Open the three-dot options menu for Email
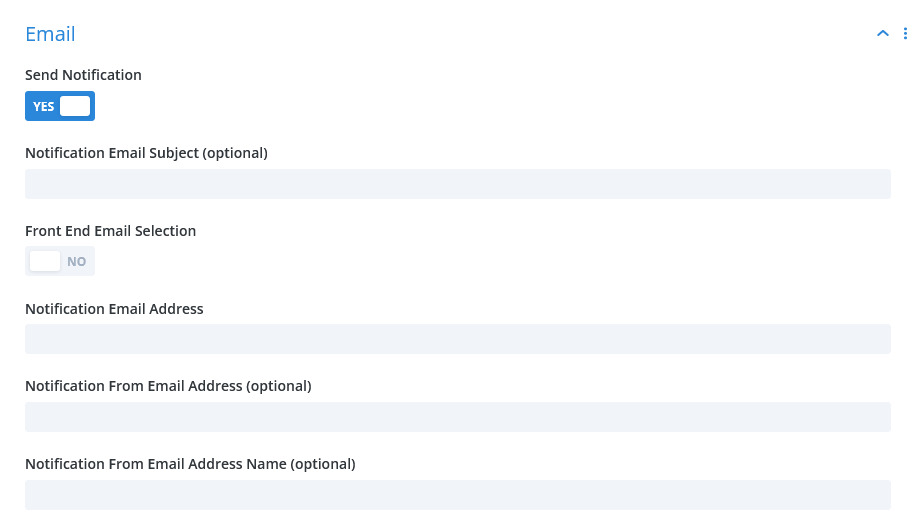The image size is (916, 532). coord(905,34)
